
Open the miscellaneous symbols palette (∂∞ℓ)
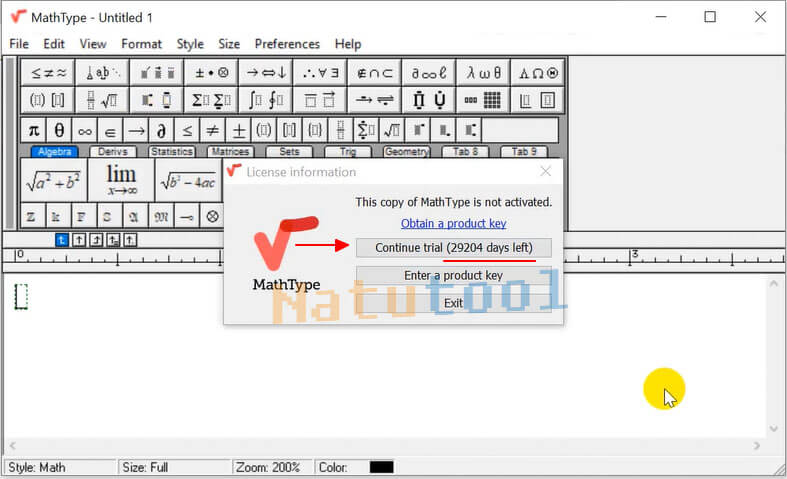(429, 73)
